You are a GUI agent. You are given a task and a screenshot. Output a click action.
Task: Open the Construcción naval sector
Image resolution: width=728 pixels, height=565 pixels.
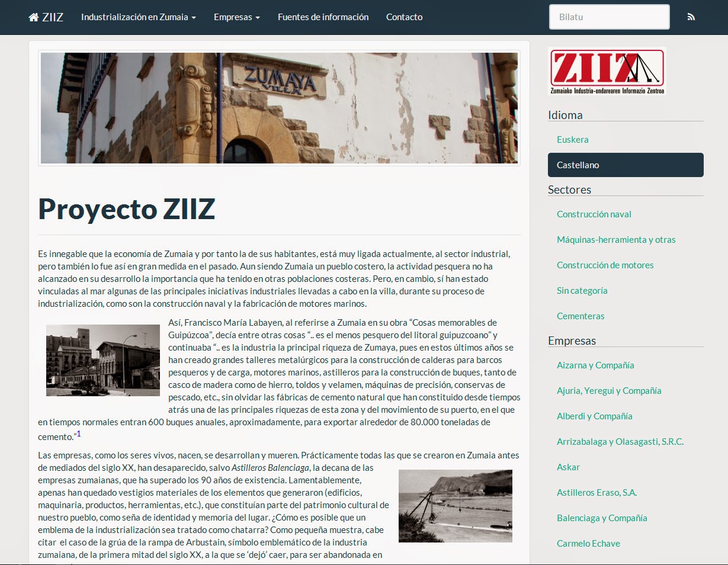click(594, 214)
